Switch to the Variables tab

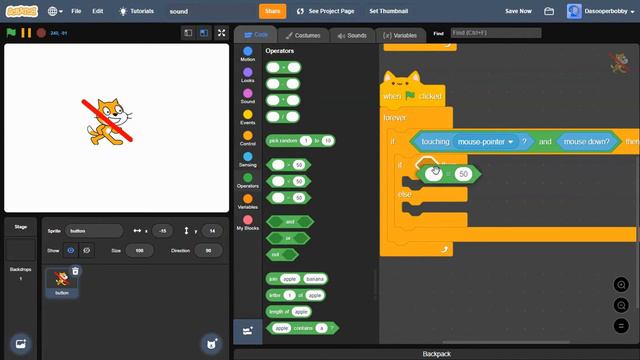click(400, 36)
